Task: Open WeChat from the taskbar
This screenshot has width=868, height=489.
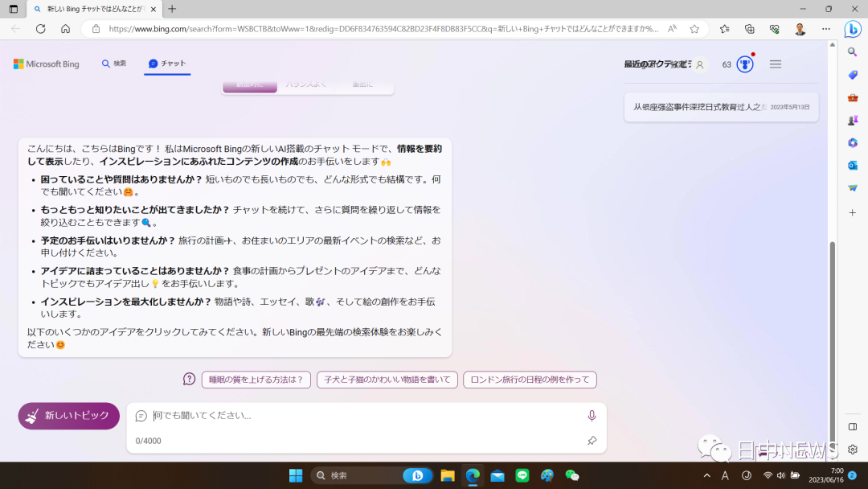Action: (x=572, y=475)
